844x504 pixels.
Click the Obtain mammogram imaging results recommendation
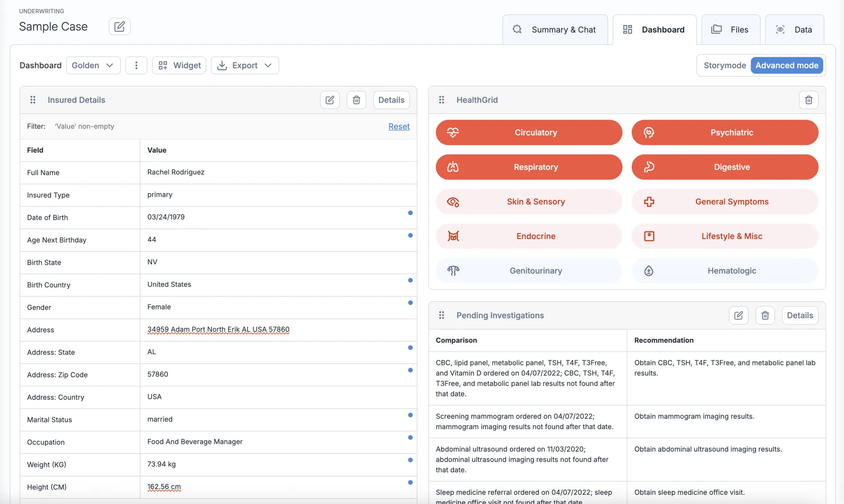click(694, 416)
